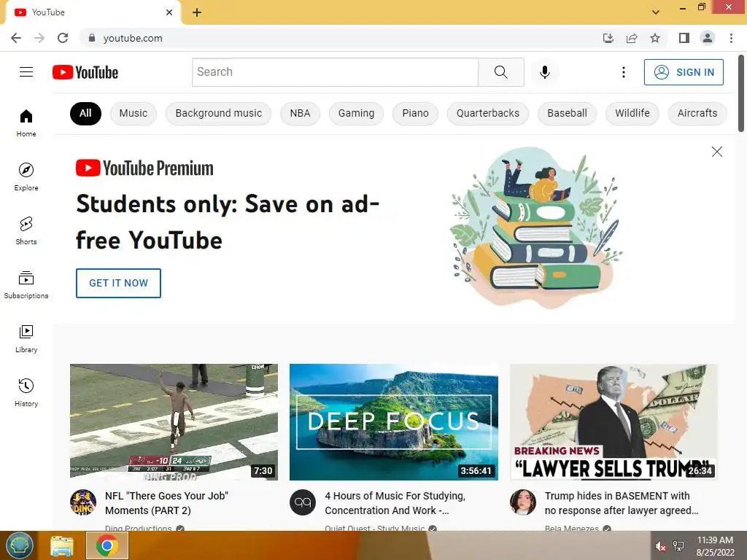Select the Music filter chip
This screenshot has width=747, height=560.
coord(133,113)
